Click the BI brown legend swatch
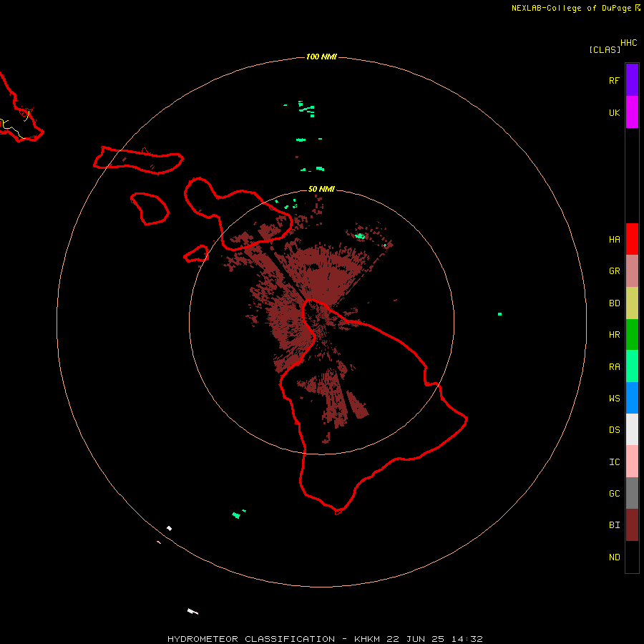The image size is (644, 644). [x=632, y=525]
